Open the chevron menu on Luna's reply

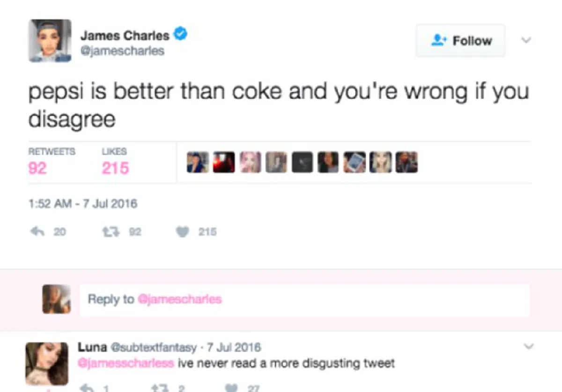529,347
